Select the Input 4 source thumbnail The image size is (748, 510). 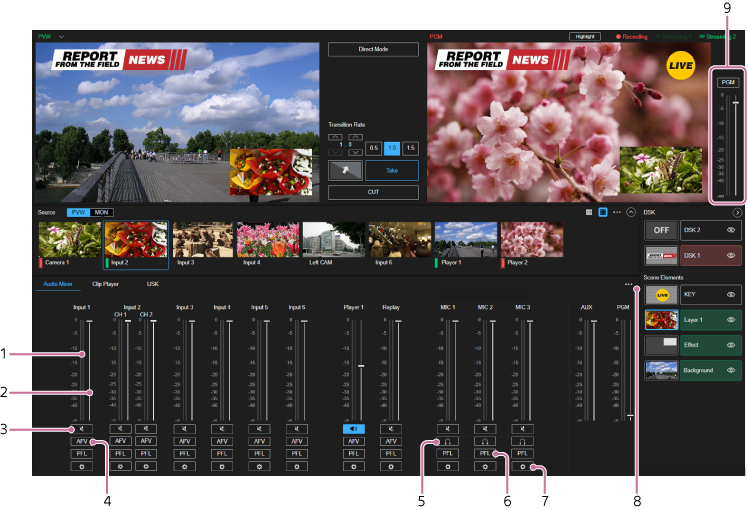(267, 240)
